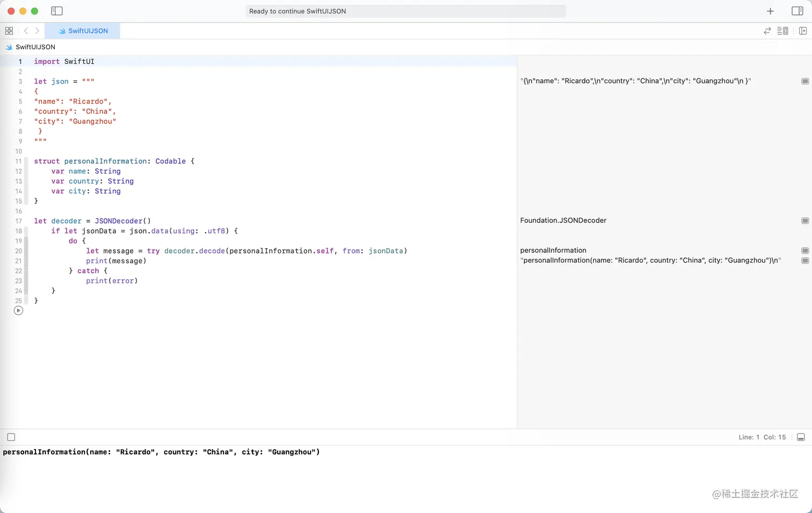Click 'let decoder = JSONDecoder()' line

[x=92, y=221]
